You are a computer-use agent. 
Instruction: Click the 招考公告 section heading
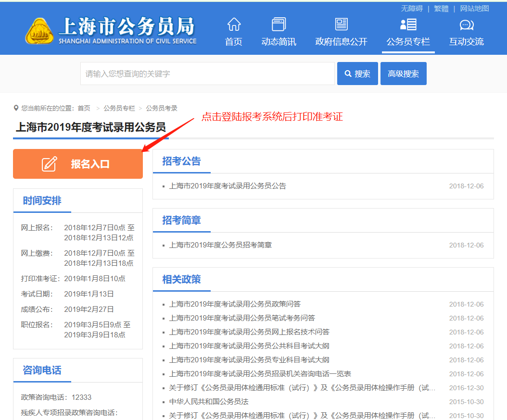click(181, 161)
